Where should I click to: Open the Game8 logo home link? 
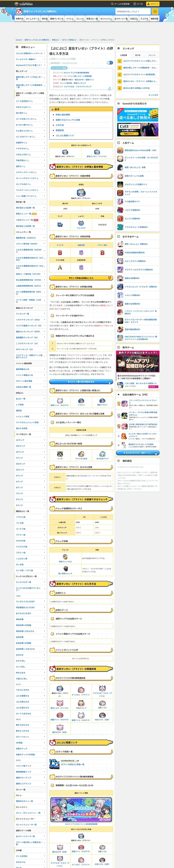click(24, 4)
